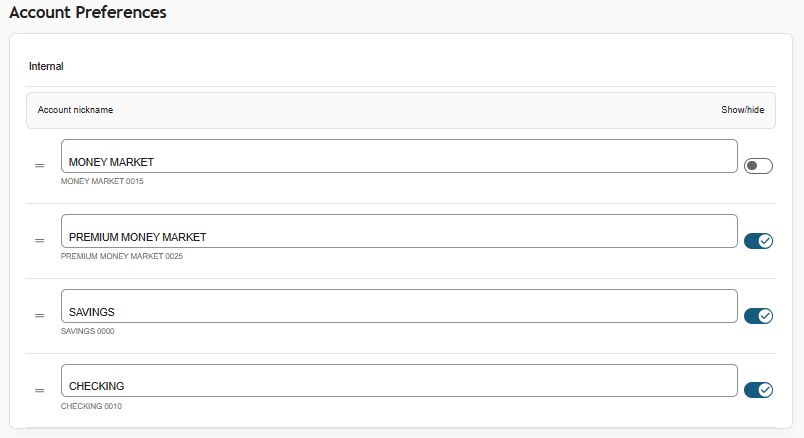Viewport: 804px width, 438px height.
Task: Click the PREMIUM MONEY MARKET 0025 caption
Action: (122, 256)
